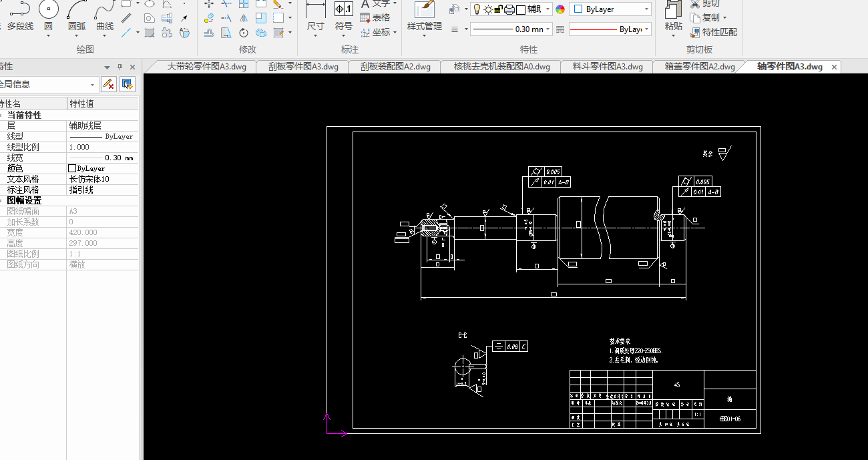Toggle the layer lock icon

click(498, 9)
